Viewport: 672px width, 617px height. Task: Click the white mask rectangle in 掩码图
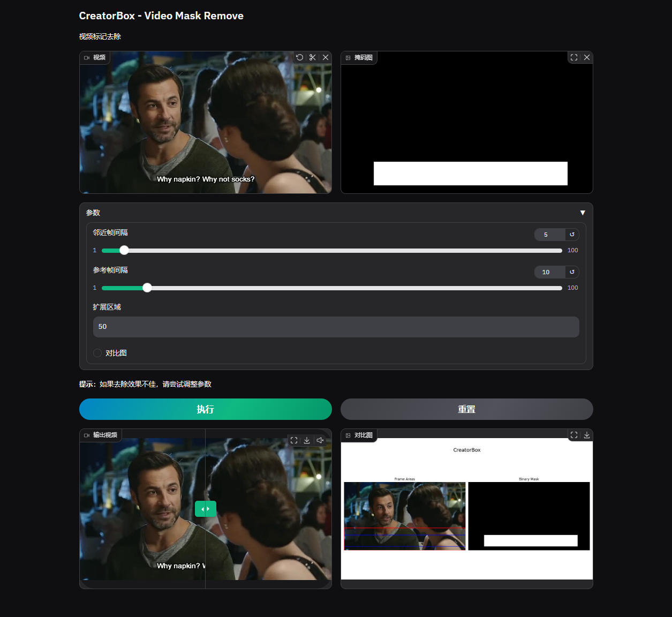[x=471, y=174]
